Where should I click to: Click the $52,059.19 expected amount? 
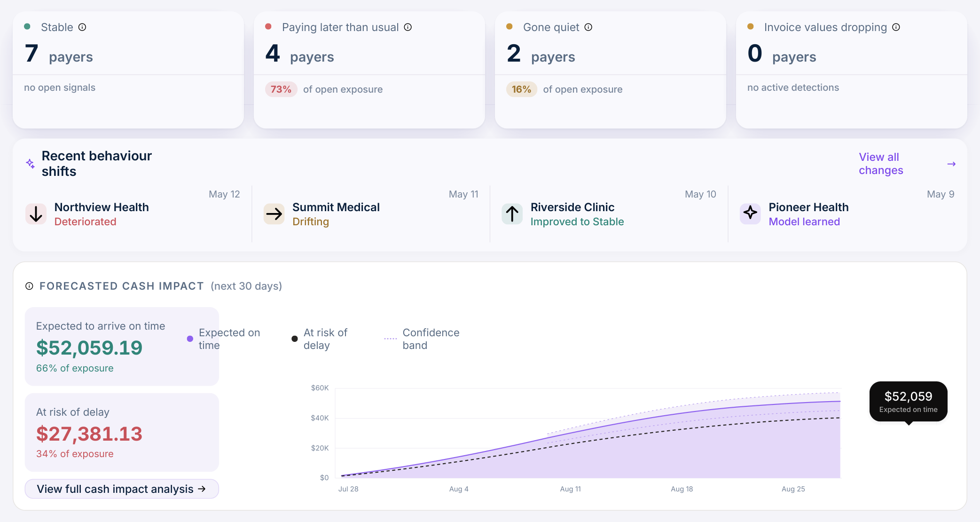click(x=89, y=348)
